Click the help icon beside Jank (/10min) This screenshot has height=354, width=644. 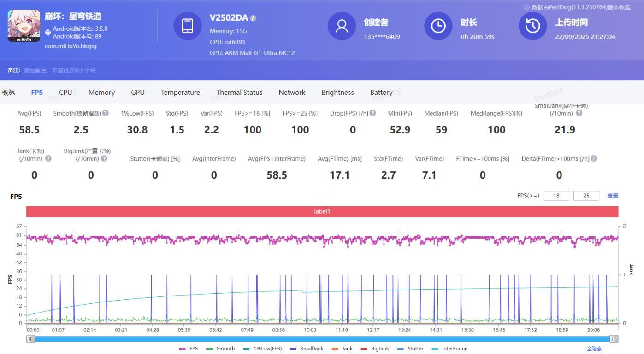point(48,158)
